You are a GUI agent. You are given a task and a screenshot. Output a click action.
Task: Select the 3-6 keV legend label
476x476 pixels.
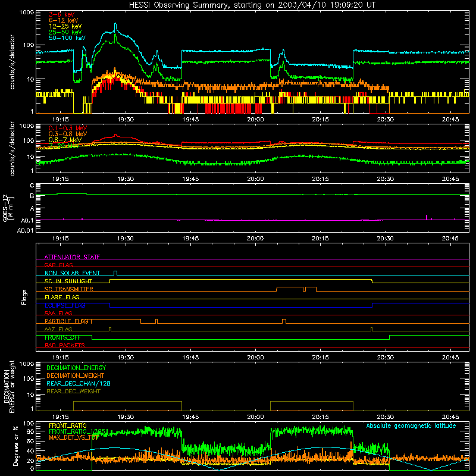[x=61, y=14]
